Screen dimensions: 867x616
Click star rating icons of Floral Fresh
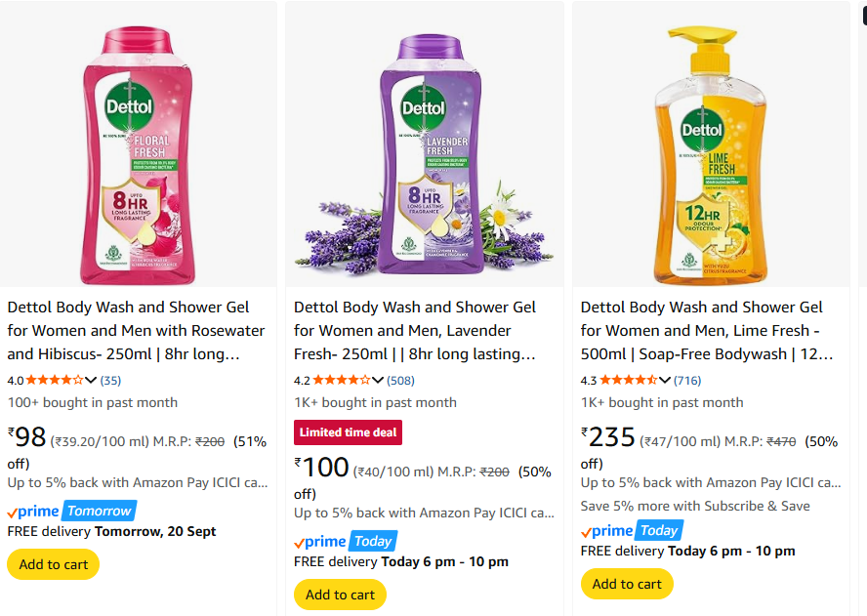pyautogui.click(x=55, y=380)
